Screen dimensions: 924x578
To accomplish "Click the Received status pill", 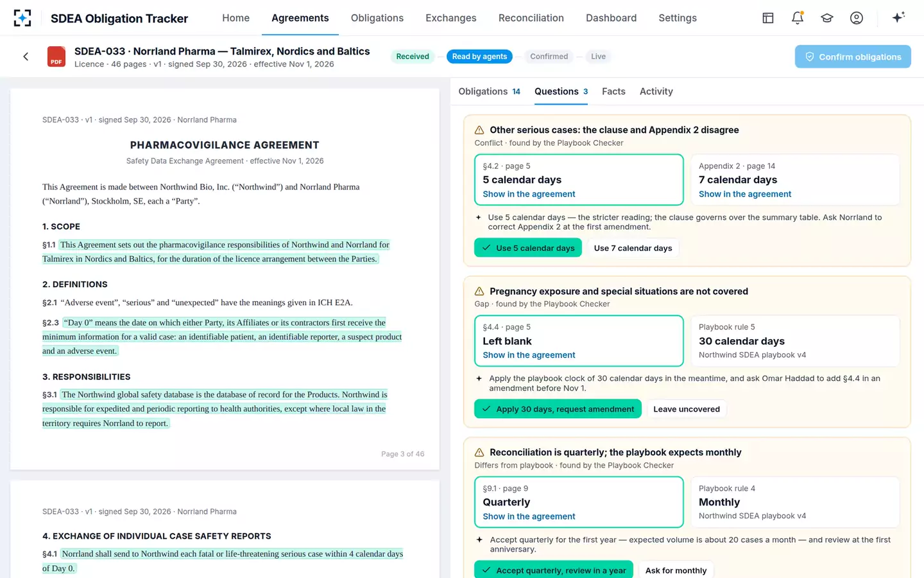I will pyautogui.click(x=413, y=57).
